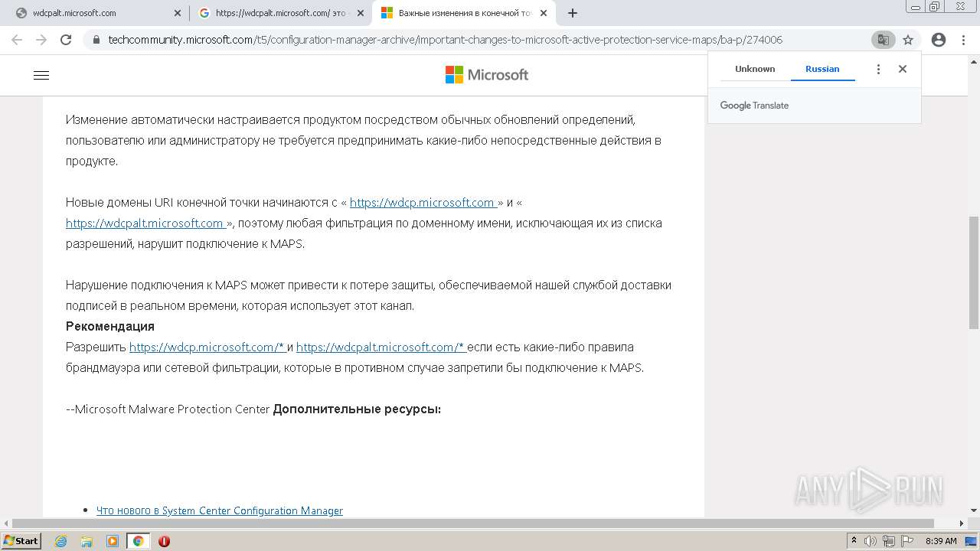Open the https://wdcpalt.microsoft.com link in paragraph
The height and width of the screenshot is (551, 980).
click(x=145, y=223)
